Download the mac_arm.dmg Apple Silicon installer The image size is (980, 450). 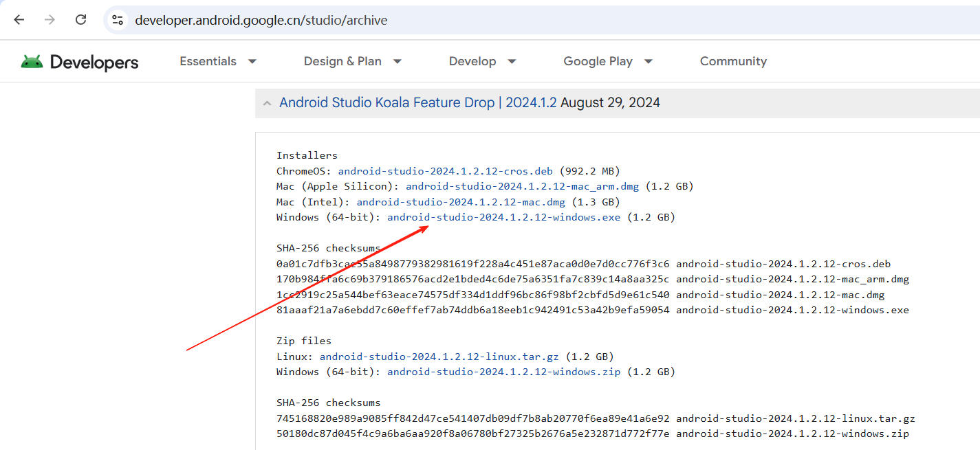[522, 186]
